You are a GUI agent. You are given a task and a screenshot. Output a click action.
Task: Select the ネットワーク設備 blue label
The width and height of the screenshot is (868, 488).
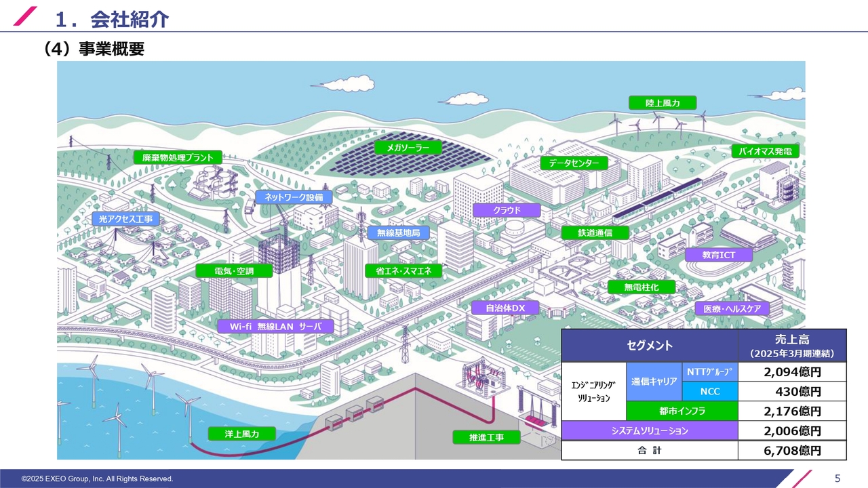(x=294, y=197)
